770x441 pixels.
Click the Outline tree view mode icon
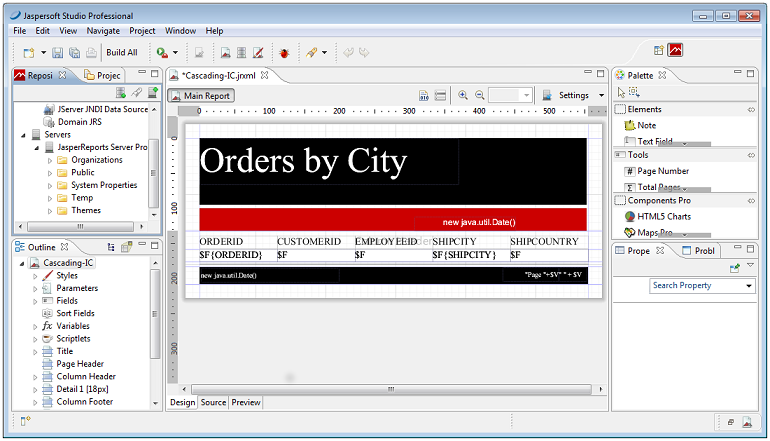coord(111,247)
